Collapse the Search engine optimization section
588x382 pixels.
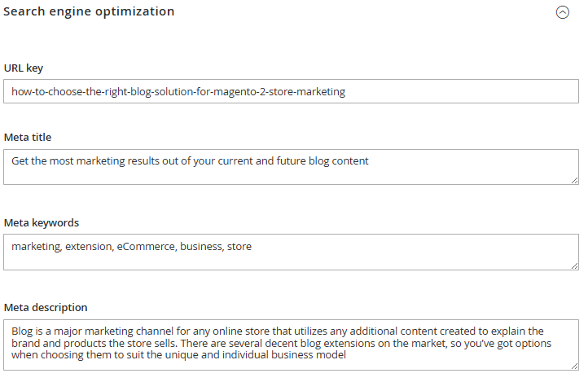pos(562,12)
